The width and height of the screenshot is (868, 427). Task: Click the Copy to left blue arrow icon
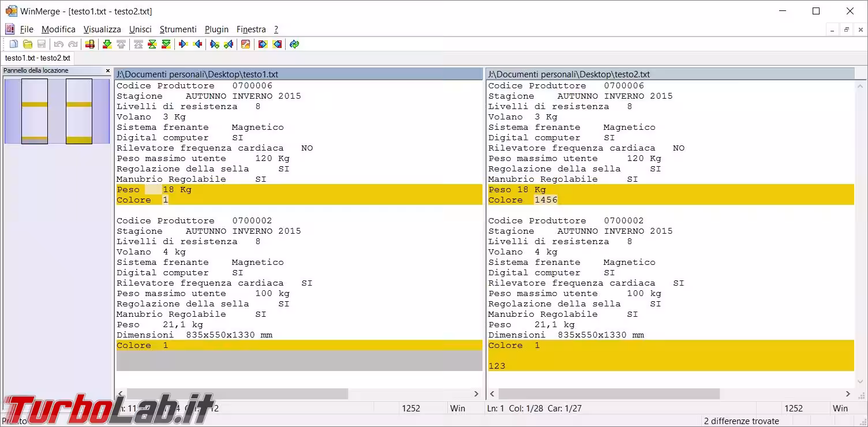coord(197,44)
